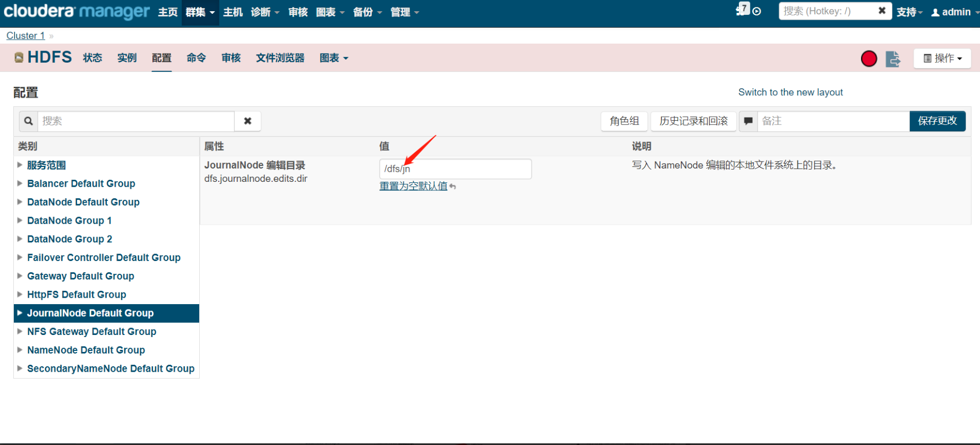Select NameNode Default Group

pos(86,350)
